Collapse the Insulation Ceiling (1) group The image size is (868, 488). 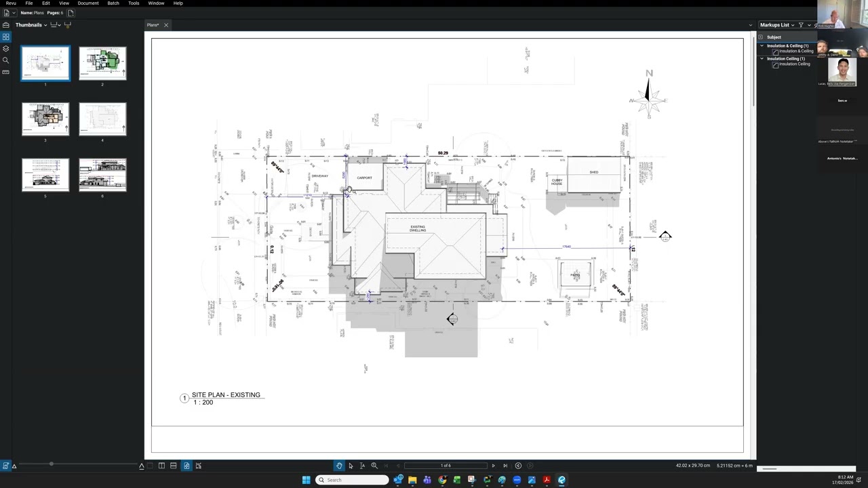pyautogui.click(x=762, y=59)
